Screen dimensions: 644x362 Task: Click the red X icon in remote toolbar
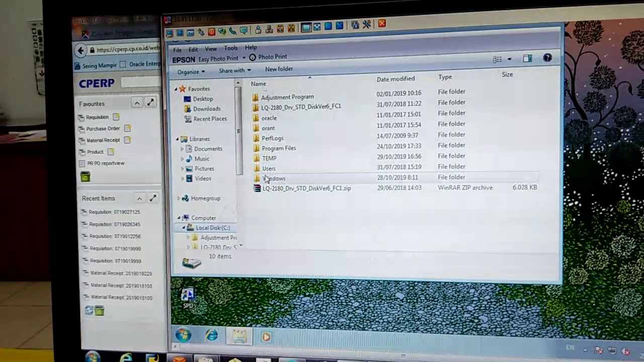382,24
